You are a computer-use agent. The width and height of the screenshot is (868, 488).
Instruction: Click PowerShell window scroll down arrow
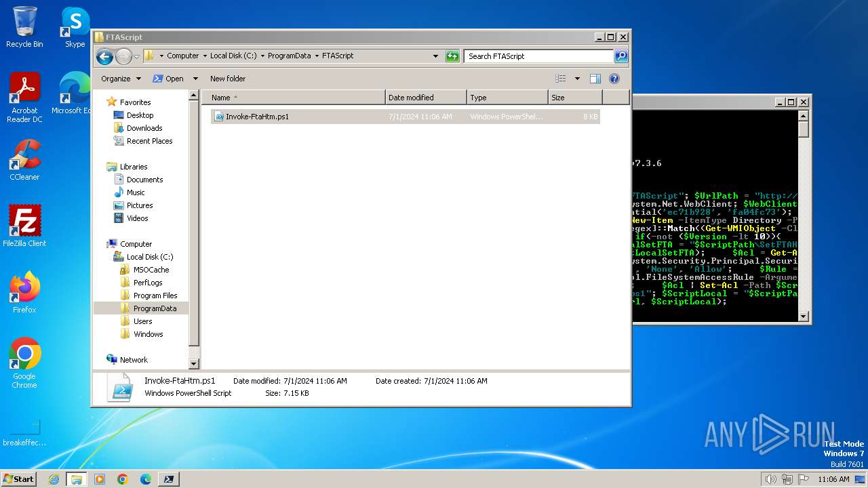click(x=804, y=316)
